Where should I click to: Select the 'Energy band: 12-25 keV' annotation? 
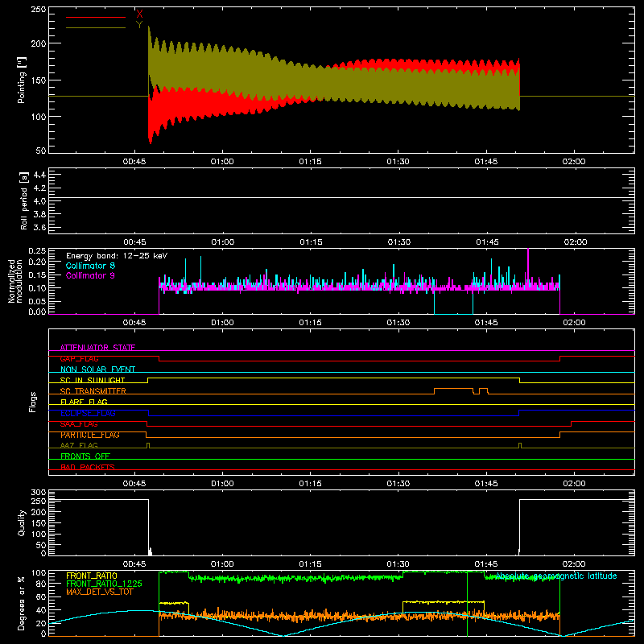click(117, 256)
